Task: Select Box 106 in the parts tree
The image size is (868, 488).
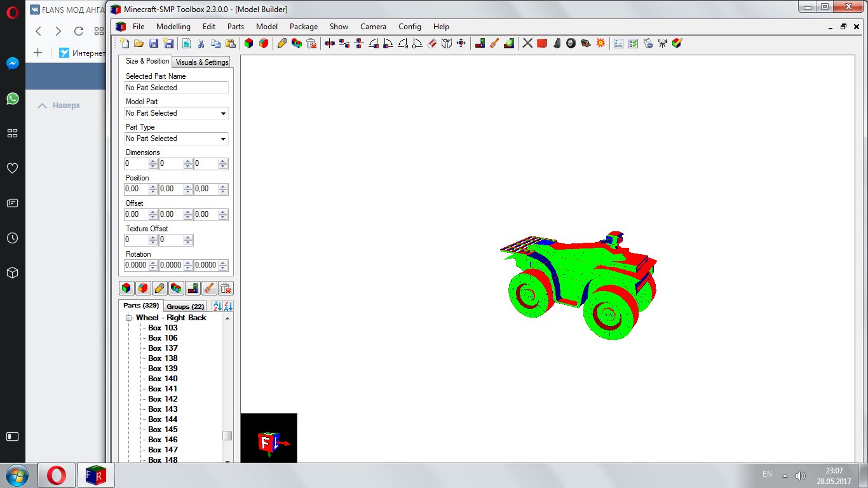Action: [x=163, y=338]
